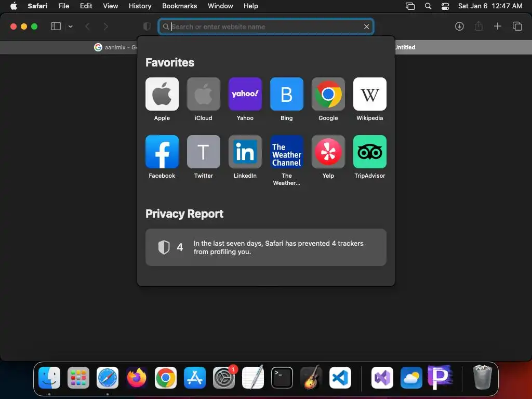
Task: Show tab overview
Action: [517, 26]
